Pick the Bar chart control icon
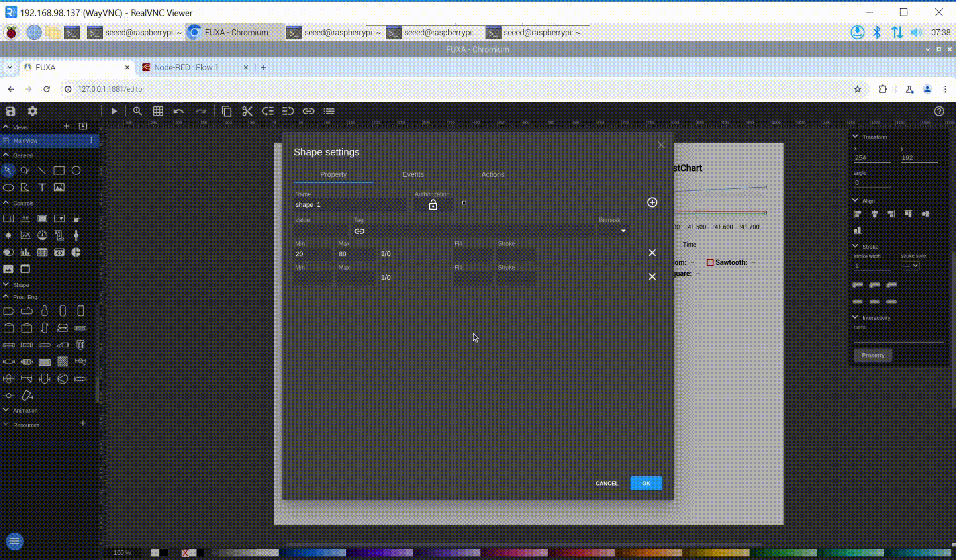This screenshot has width=956, height=560. 25,252
